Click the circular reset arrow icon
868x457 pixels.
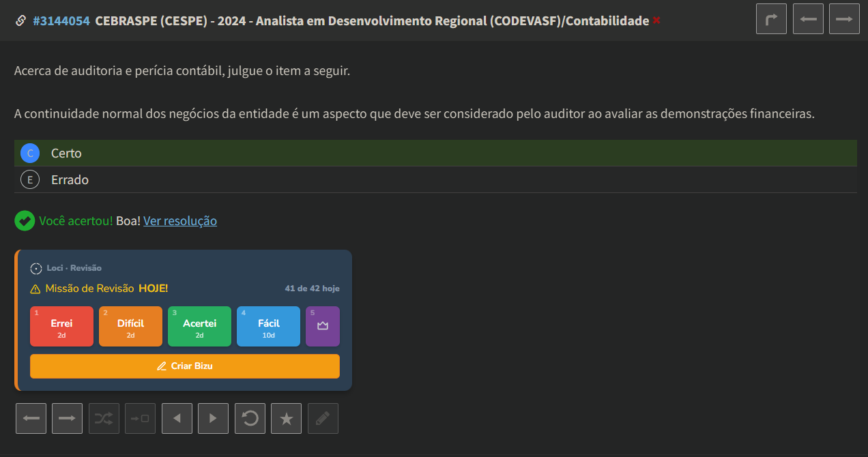coord(250,418)
